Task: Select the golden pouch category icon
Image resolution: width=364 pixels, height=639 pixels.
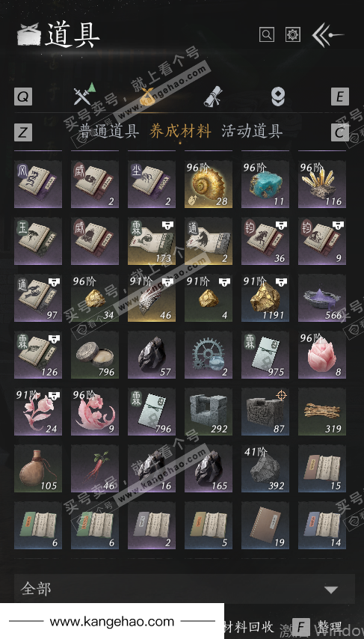Action: pos(148,97)
